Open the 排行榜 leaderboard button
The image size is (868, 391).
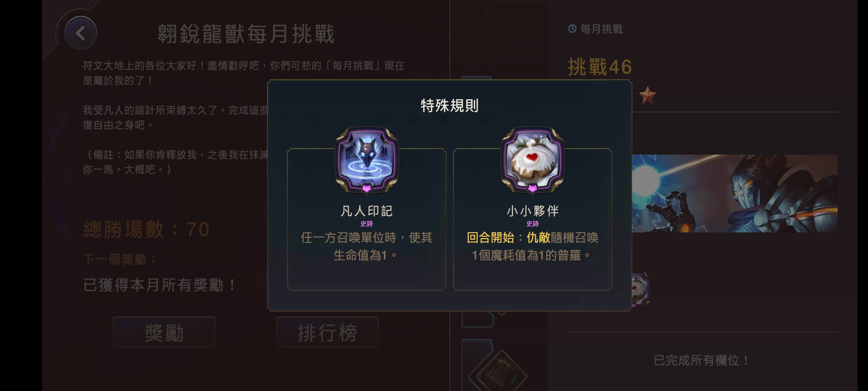click(x=327, y=332)
